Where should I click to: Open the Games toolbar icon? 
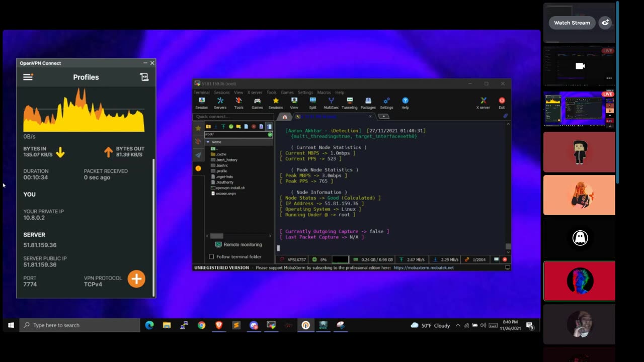pos(257,103)
